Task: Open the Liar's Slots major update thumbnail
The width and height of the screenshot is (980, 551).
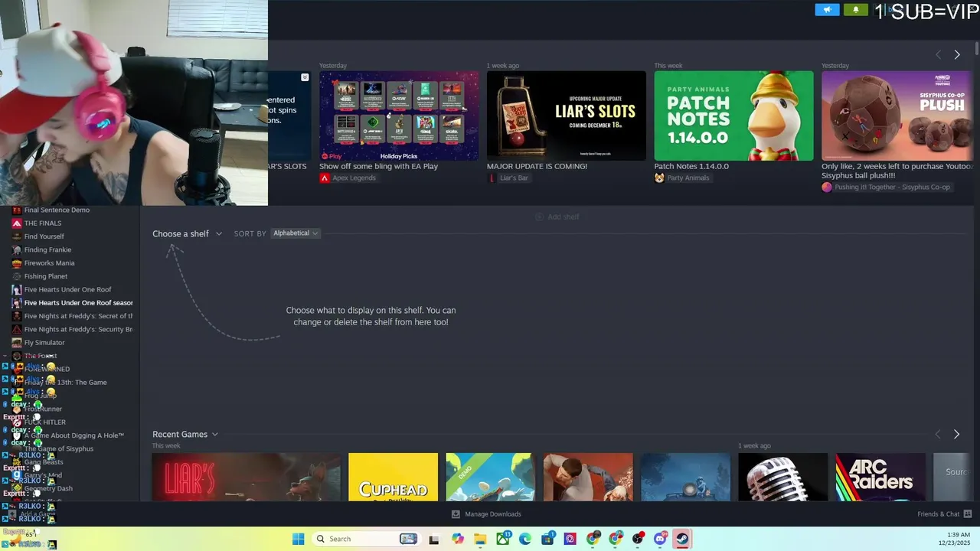Action: coord(567,116)
